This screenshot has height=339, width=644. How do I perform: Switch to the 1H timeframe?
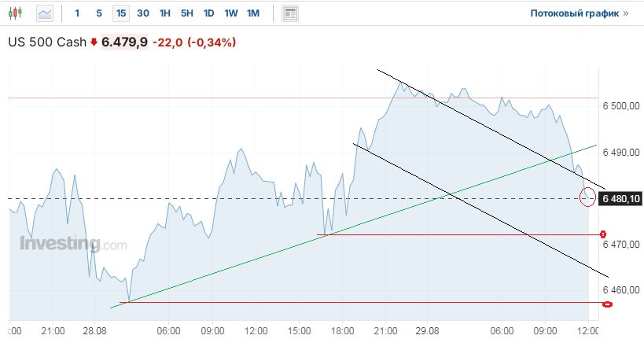[164, 13]
